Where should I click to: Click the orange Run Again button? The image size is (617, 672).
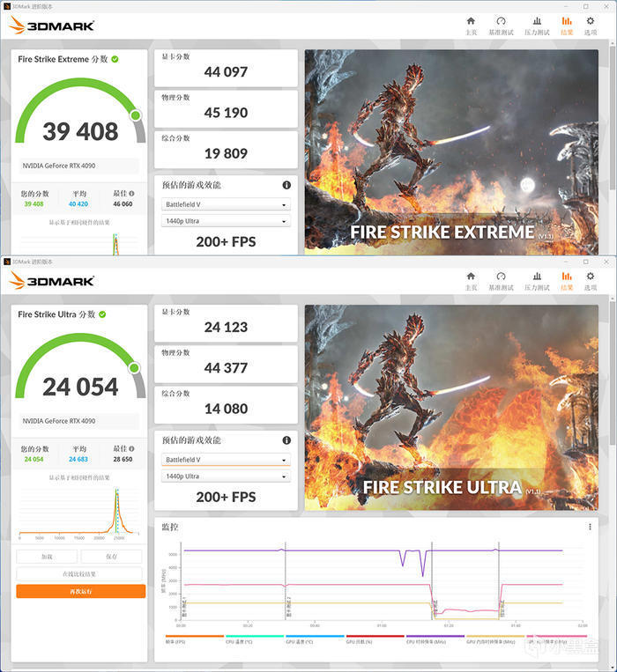80,592
